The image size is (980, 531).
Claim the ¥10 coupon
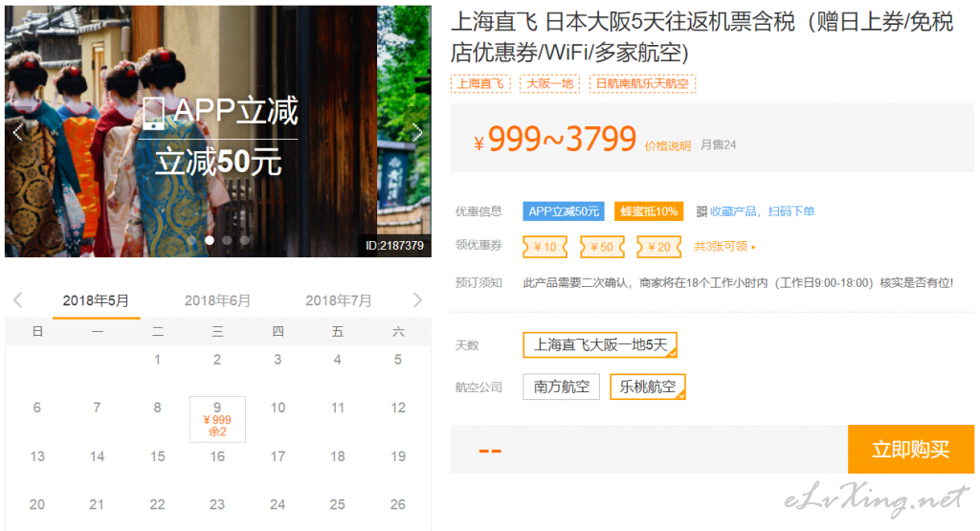pyautogui.click(x=545, y=247)
